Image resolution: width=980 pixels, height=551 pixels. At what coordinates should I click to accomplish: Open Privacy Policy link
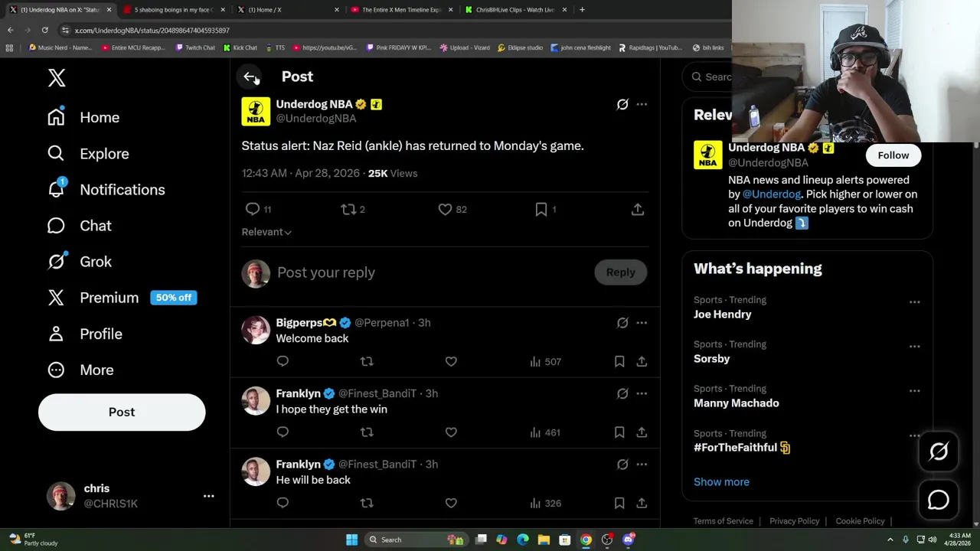point(795,521)
